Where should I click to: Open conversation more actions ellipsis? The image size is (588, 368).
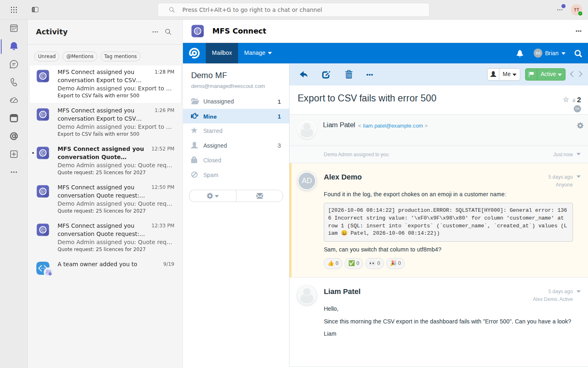pyautogui.click(x=370, y=74)
